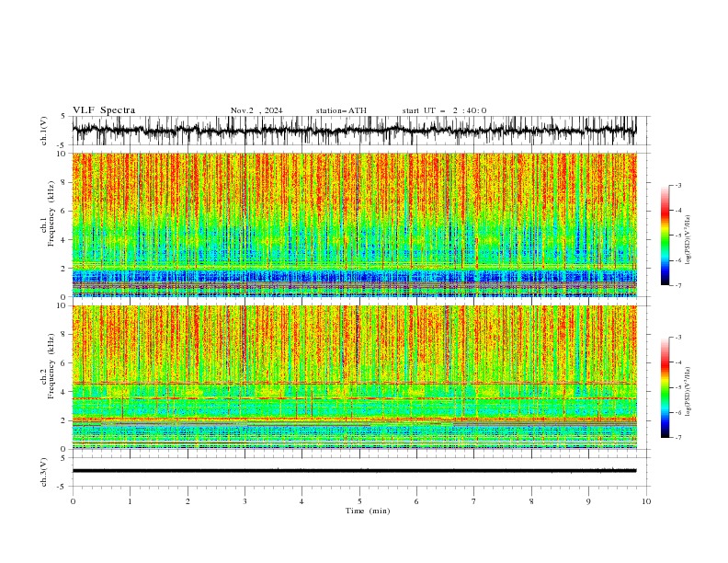Click the ch.1 'Frequency (kHz)' axis label

51,213
